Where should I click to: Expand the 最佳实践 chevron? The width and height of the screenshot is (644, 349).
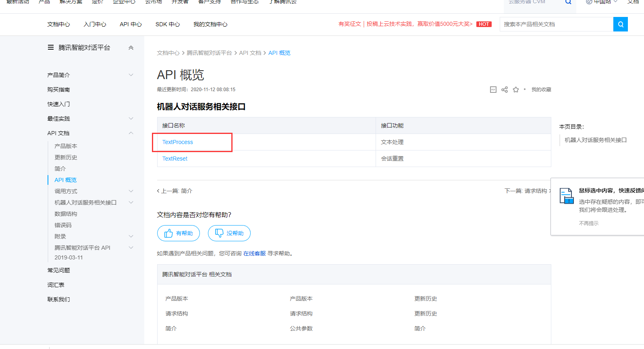pos(131,118)
